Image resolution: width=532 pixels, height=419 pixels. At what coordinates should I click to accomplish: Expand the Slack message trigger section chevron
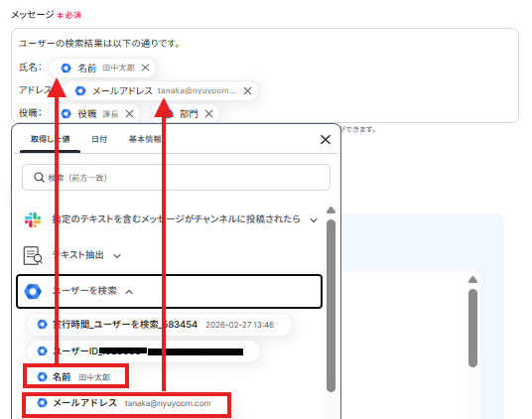(314, 220)
